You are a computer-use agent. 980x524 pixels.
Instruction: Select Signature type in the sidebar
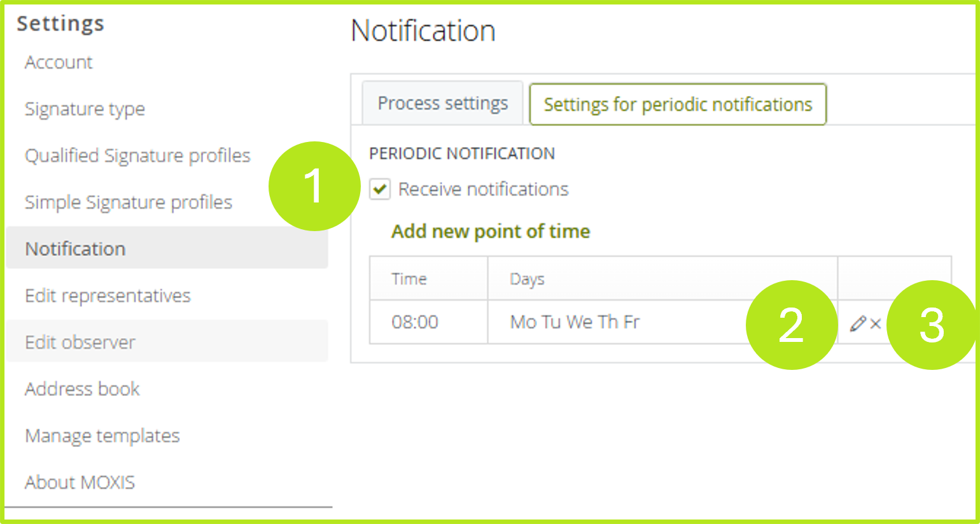(85, 109)
